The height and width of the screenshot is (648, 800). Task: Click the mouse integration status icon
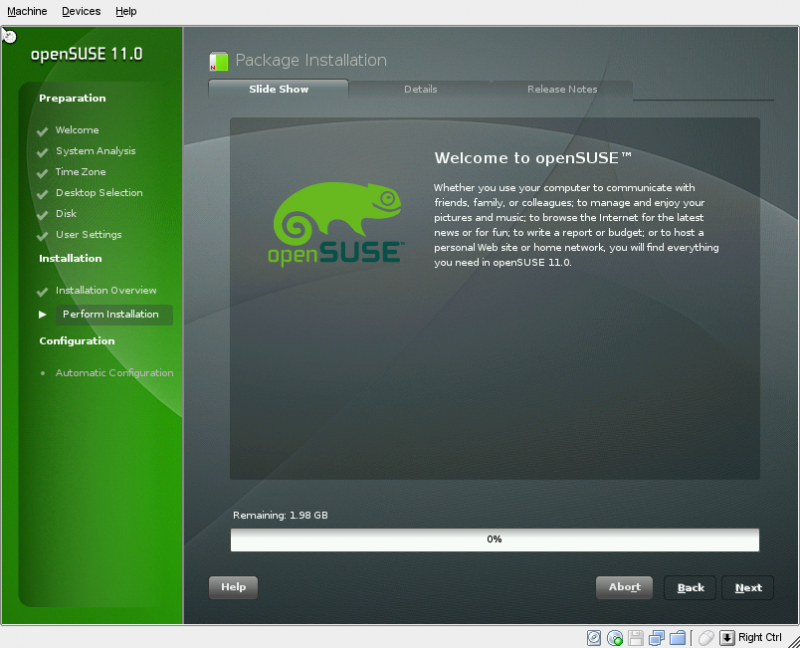[x=706, y=638]
